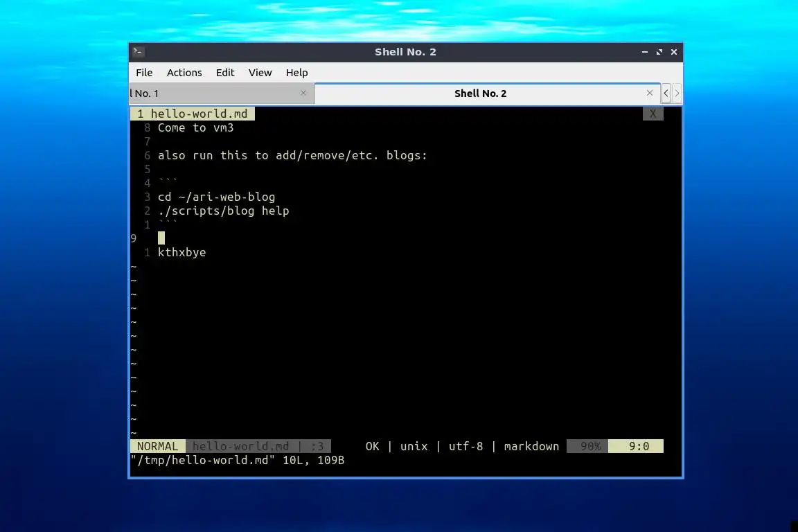Minimize the Shell No. 2 window
The height and width of the screenshot is (532, 798).
pyautogui.click(x=645, y=52)
